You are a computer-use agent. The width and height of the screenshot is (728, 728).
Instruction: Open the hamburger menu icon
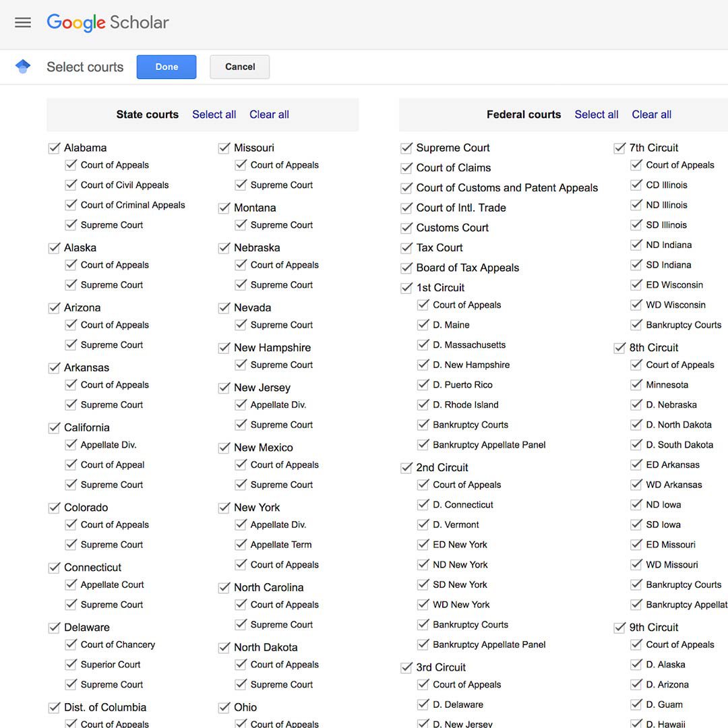click(23, 22)
